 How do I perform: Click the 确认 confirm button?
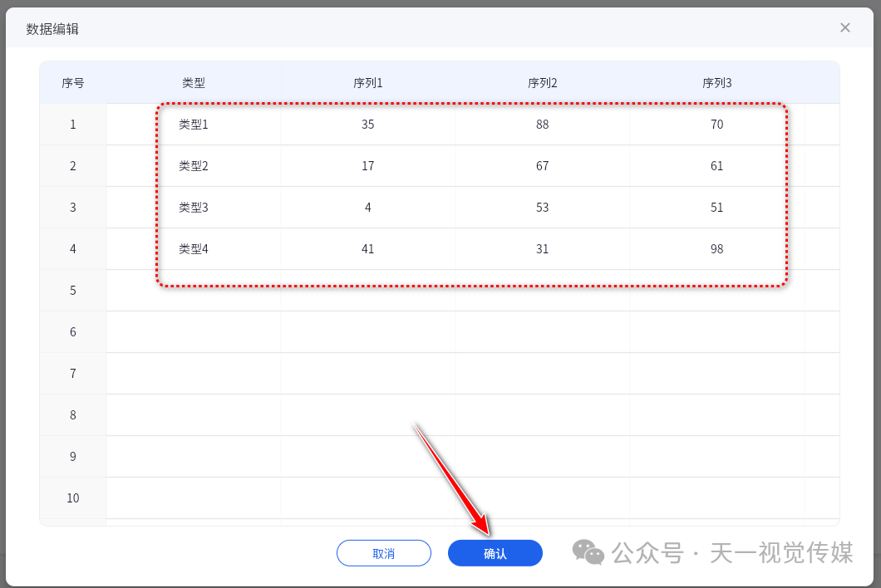(x=495, y=552)
